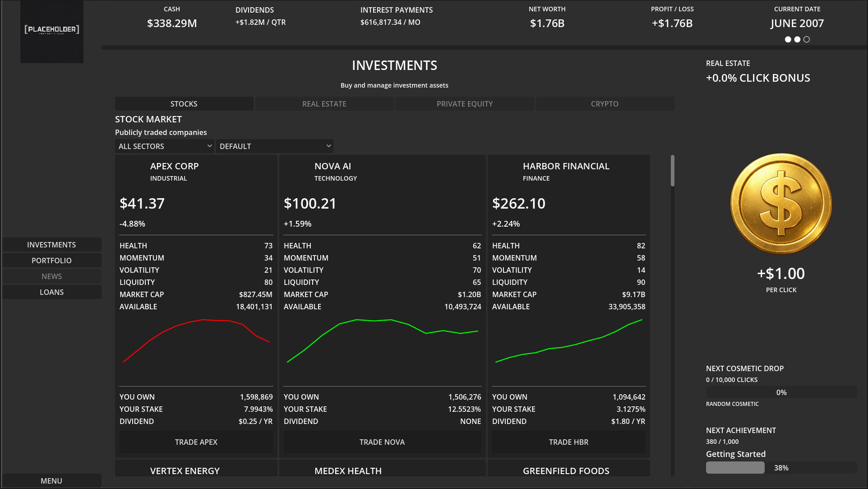Click the Vertex Energy card title

click(x=185, y=471)
